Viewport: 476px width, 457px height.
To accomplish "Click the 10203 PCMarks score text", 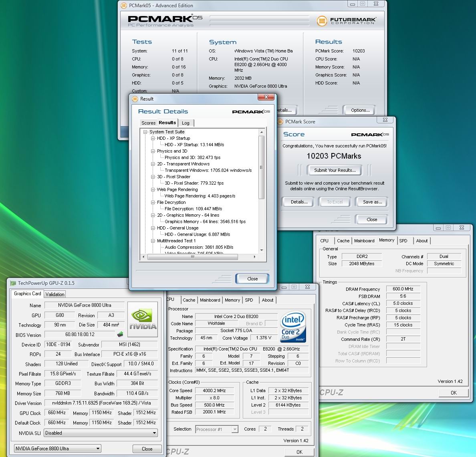I will click(x=334, y=156).
